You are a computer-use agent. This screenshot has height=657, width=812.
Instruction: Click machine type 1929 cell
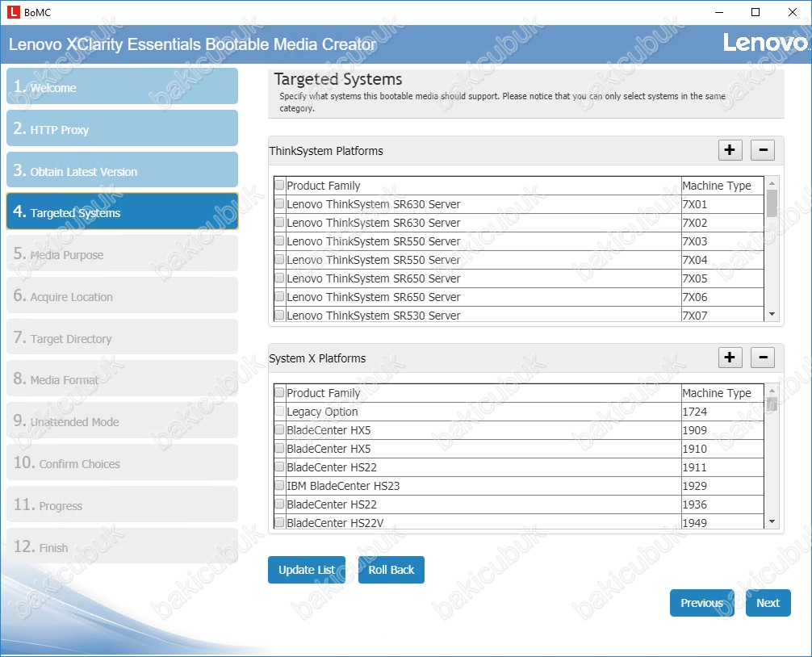(x=722, y=486)
